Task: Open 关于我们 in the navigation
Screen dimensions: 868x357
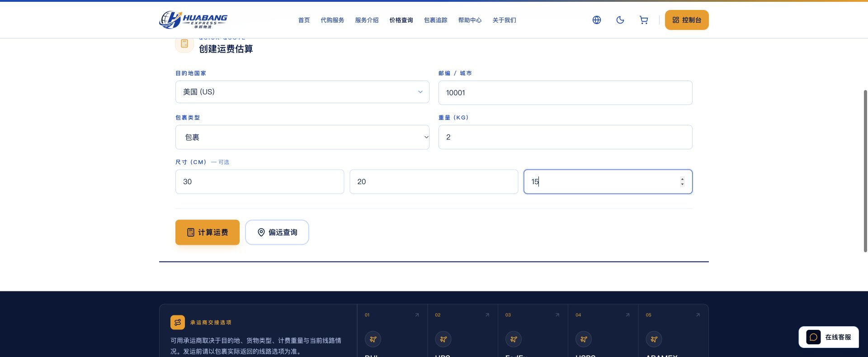Action: click(x=504, y=20)
